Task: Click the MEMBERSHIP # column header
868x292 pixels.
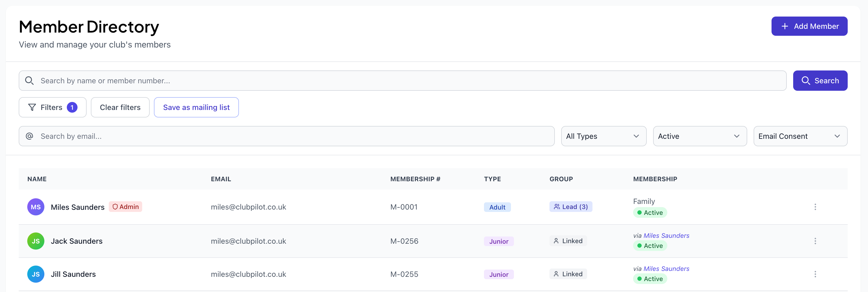Action: point(415,179)
